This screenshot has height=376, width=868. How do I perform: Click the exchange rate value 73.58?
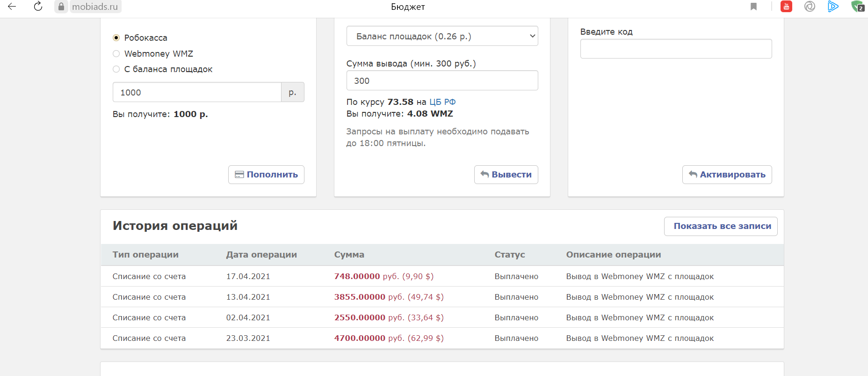point(400,102)
